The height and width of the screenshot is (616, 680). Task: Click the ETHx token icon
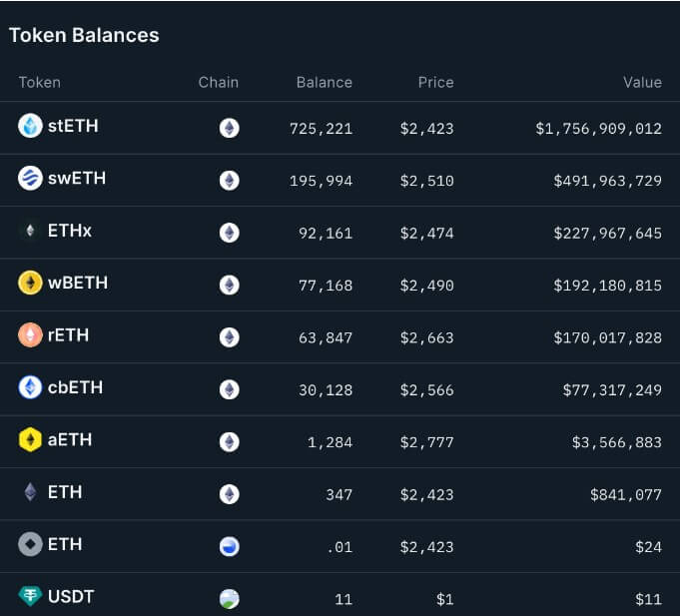point(30,231)
